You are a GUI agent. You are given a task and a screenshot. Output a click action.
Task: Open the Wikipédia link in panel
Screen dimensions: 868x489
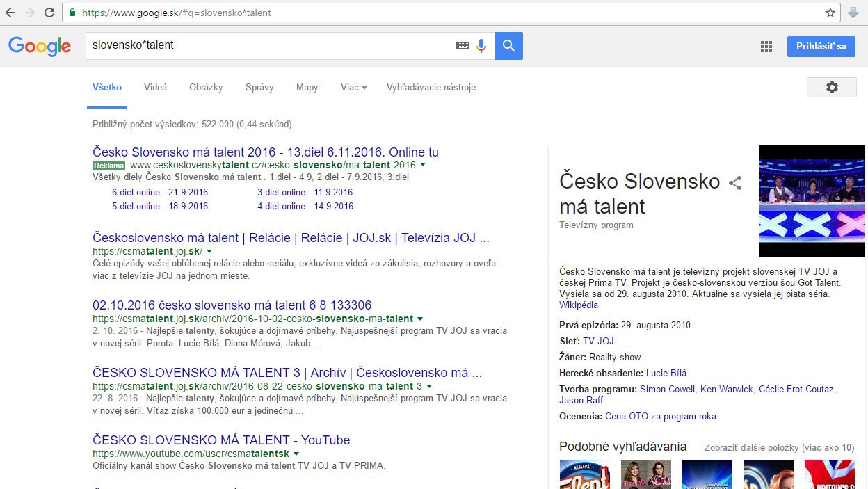pyautogui.click(x=578, y=305)
